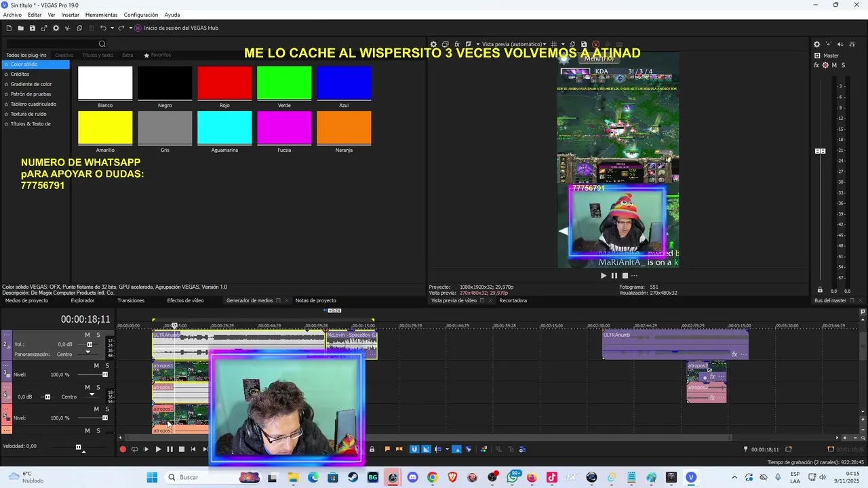Click the Windows Start button
The width and height of the screenshot is (868, 488).
[x=152, y=477]
